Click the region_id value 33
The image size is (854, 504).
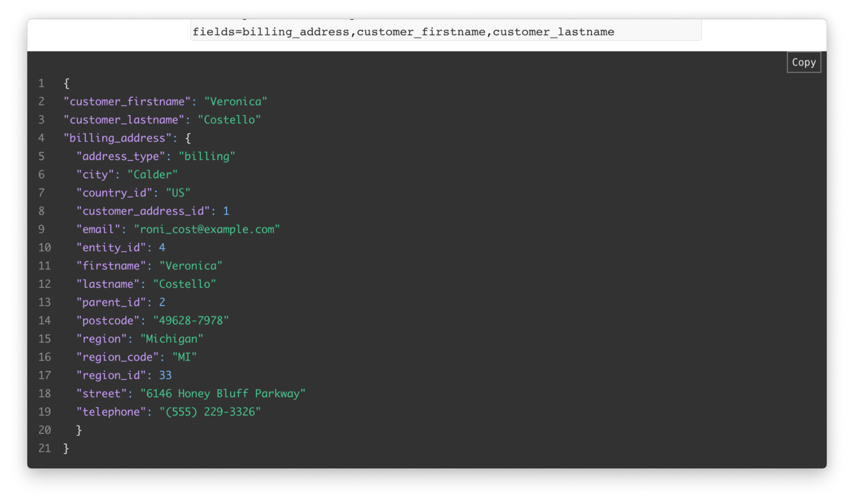click(165, 376)
